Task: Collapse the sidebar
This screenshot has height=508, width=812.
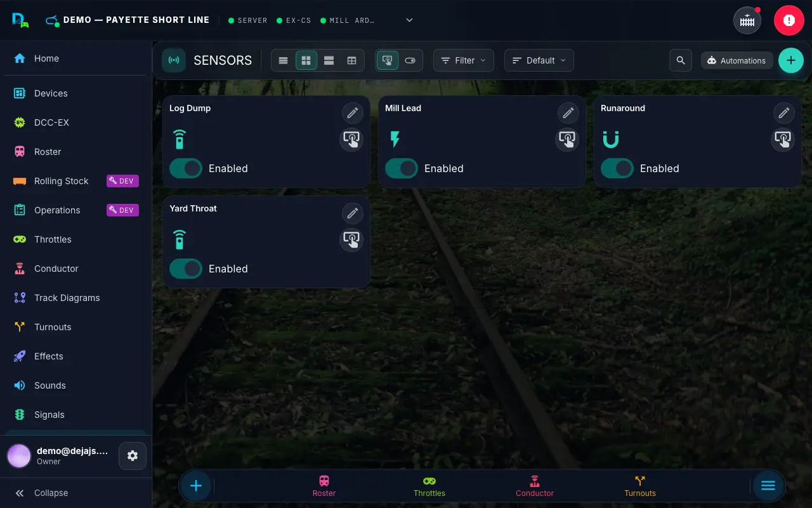Action: (x=75, y=493)
